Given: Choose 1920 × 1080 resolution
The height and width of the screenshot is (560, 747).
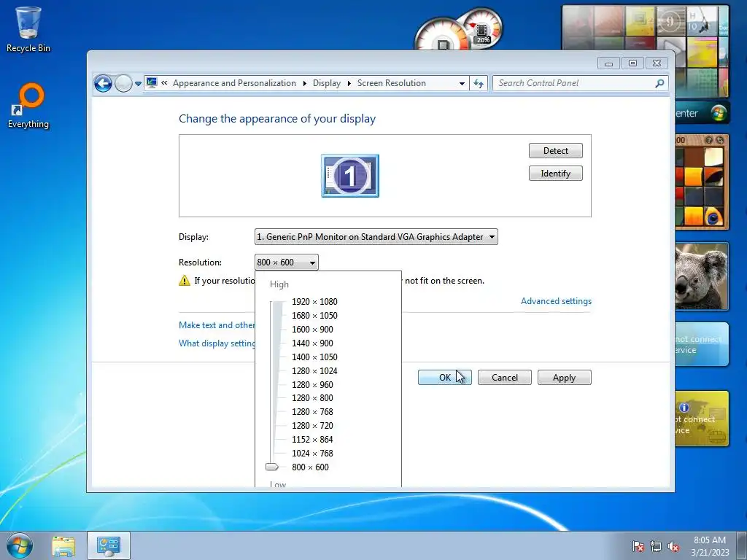Looking at the screenshot, I should coord(314,301).
